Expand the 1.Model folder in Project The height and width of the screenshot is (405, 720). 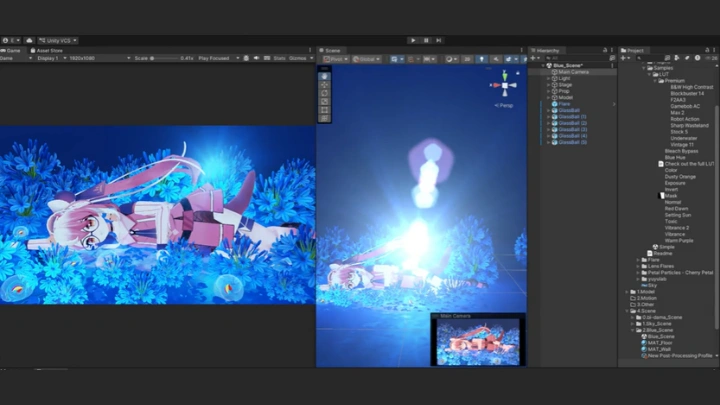click(627, 292)
